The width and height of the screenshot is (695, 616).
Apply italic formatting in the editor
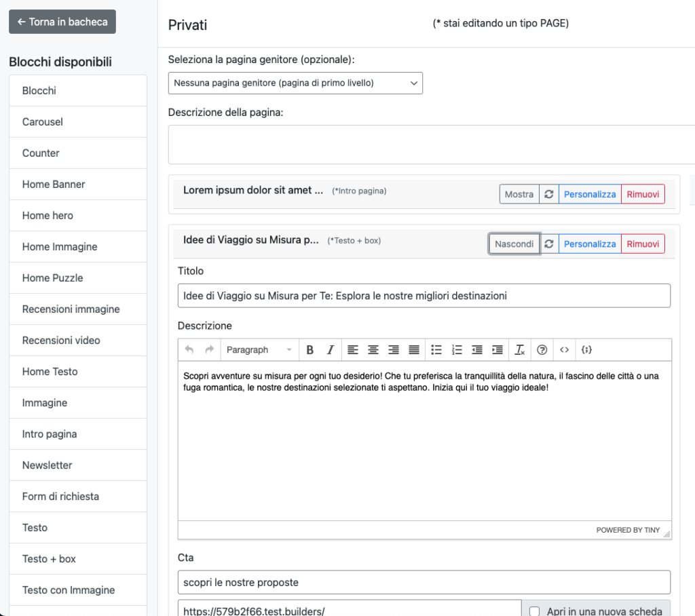(331, 350)
